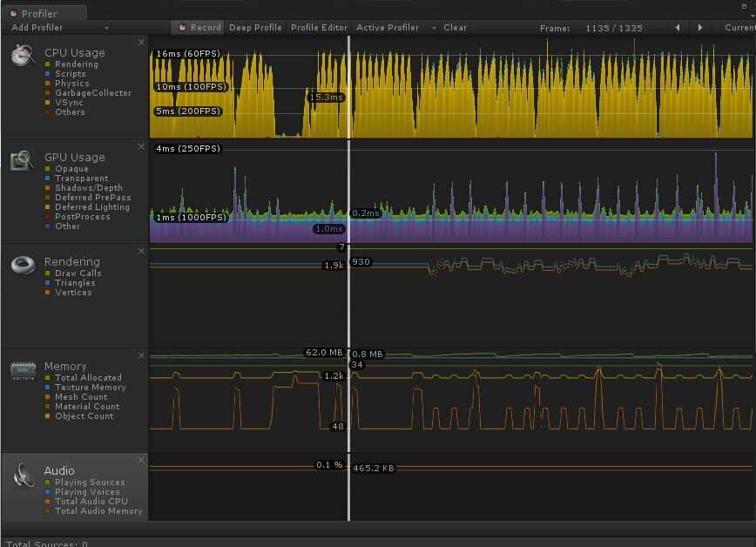
Task: Toggle the CPU Others series swatch
Action: point(48,111)
